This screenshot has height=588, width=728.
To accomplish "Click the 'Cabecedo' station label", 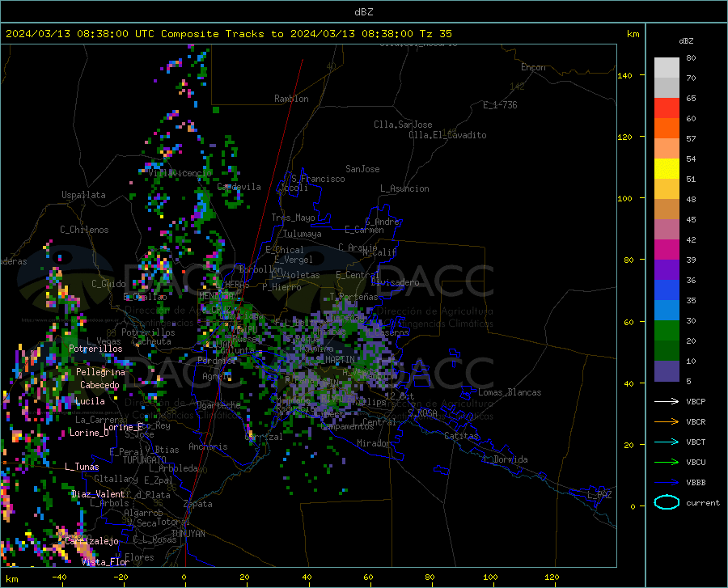I will coord(99,385).
